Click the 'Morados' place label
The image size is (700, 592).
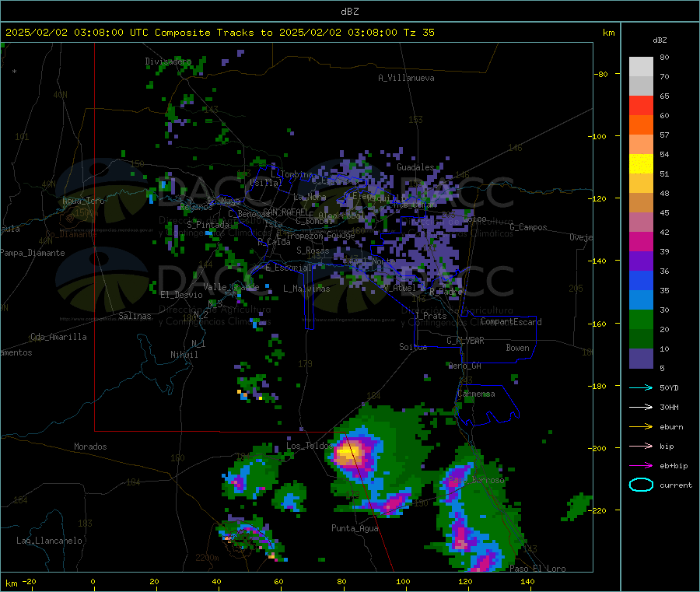pos(90,447)
